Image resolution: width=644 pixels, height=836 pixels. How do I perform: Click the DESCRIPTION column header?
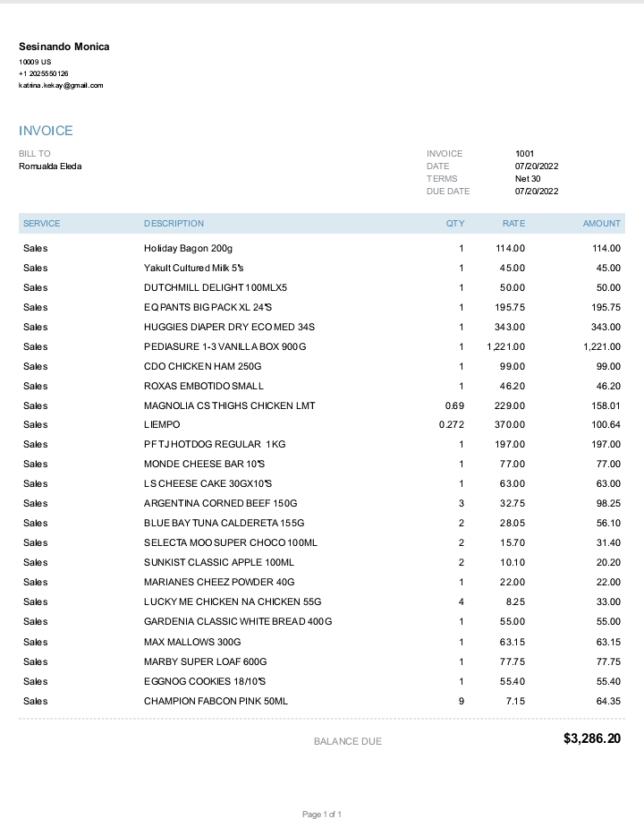click(174, 224)
